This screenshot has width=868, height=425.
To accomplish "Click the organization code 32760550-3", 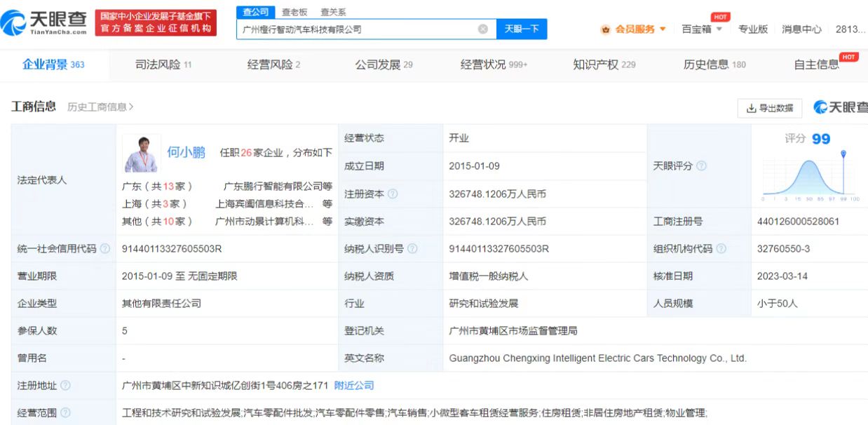I will (783, 248).
